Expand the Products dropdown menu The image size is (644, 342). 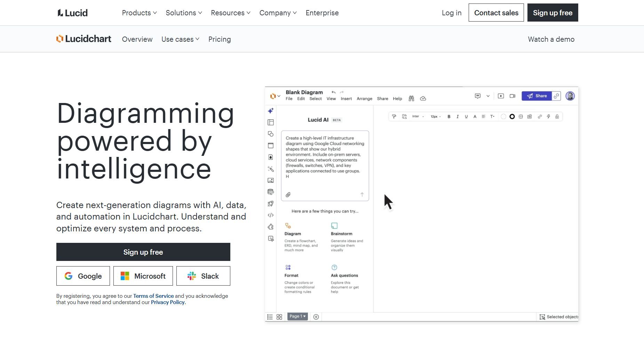(x=139, y=13)
